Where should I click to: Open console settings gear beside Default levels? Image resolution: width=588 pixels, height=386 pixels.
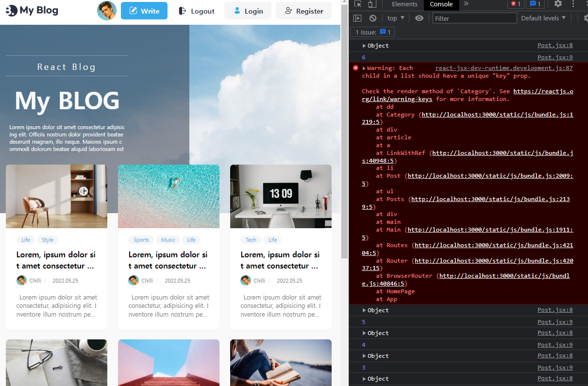click(x=585, y=18)
